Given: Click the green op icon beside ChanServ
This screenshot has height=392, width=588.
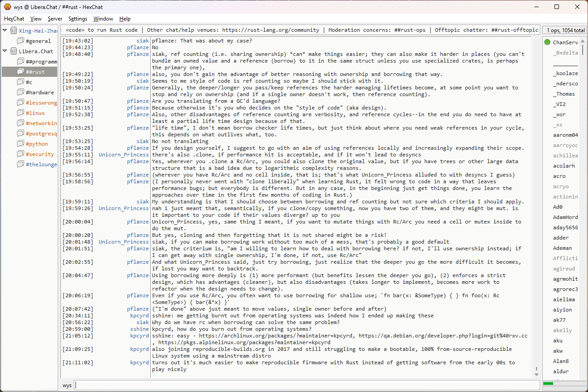Looking at the screenshot, I should click(547, 42).
